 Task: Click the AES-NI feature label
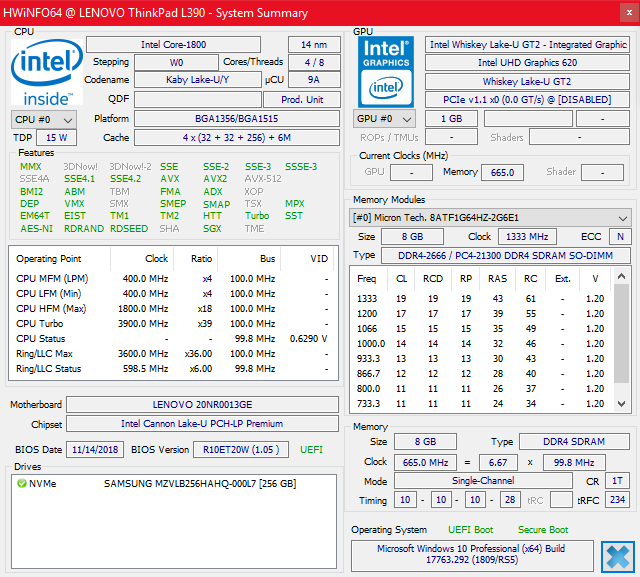(x=37, y=229)
